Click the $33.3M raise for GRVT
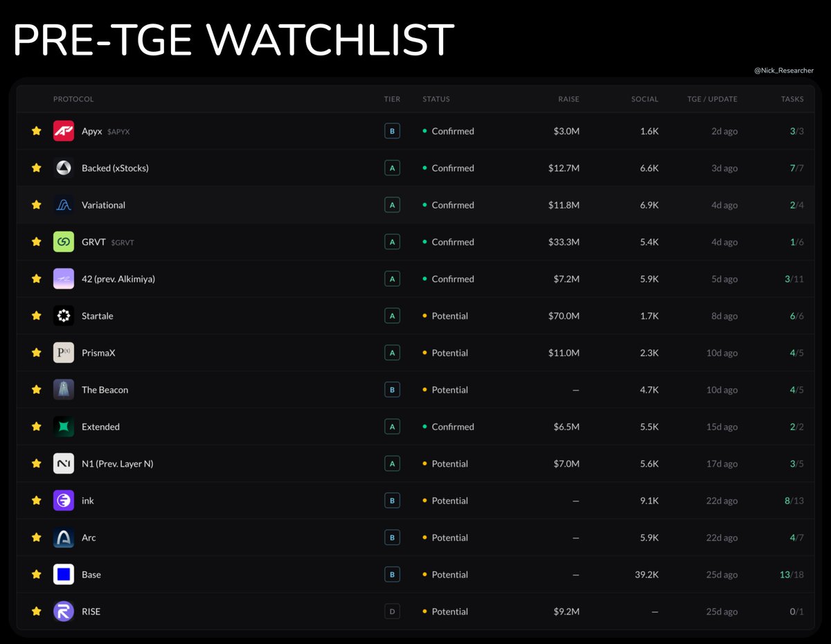 click(564, 242)
